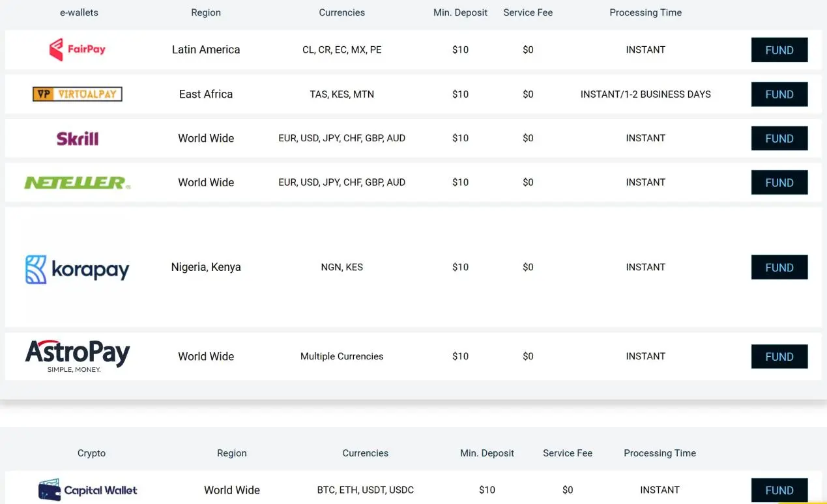Click 'BTC, ETH, USDT, USDC' currencies
The image size is (827, 504).
366,490
